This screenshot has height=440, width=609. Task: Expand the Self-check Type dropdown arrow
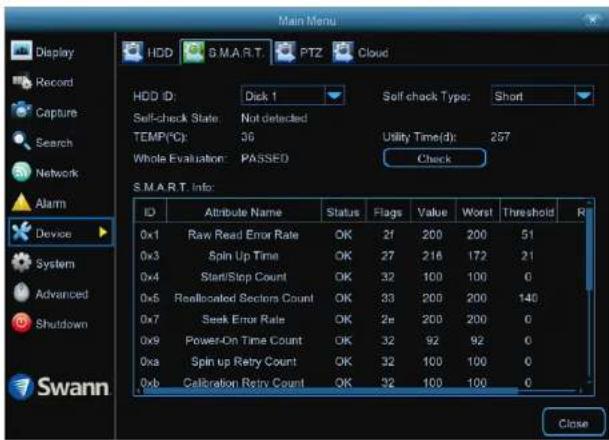584,95
